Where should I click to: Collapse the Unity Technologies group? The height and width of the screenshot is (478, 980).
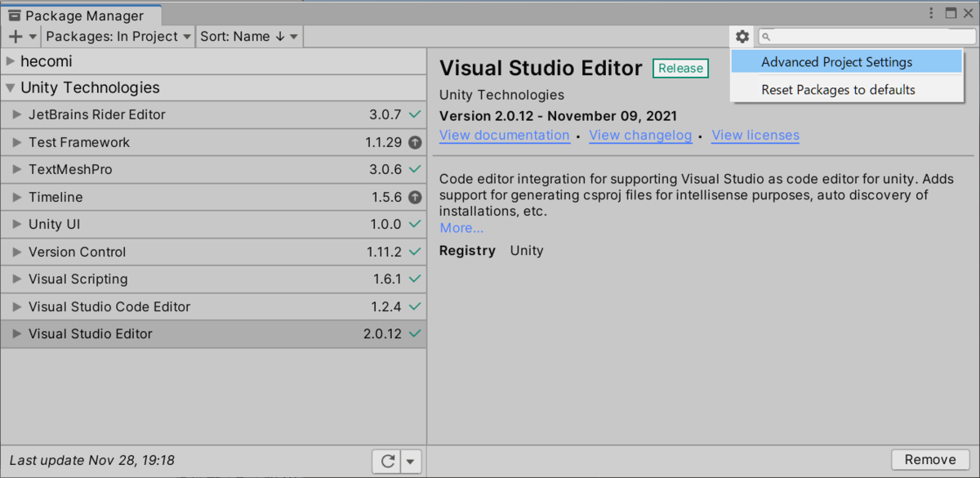pyautogui.click(x=10, y=88)
